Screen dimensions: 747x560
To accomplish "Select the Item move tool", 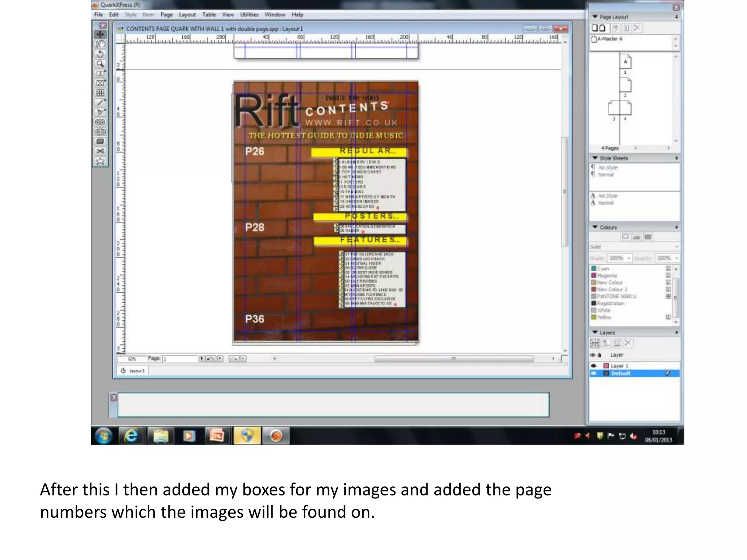I will click(100, 35).
